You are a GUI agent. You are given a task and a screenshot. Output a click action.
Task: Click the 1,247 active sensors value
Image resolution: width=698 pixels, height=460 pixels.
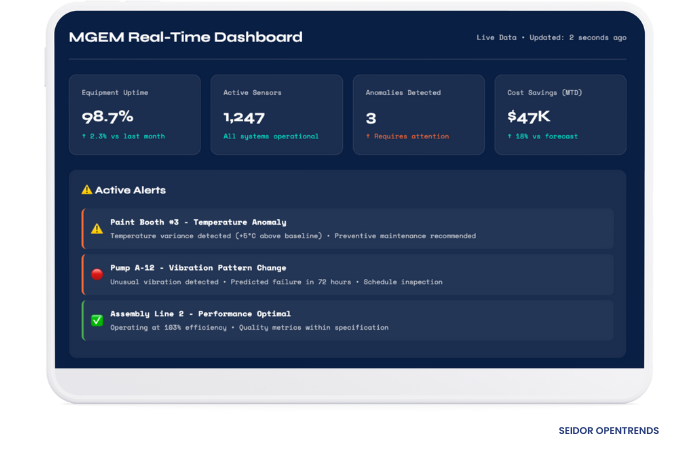tap(244, 118)
